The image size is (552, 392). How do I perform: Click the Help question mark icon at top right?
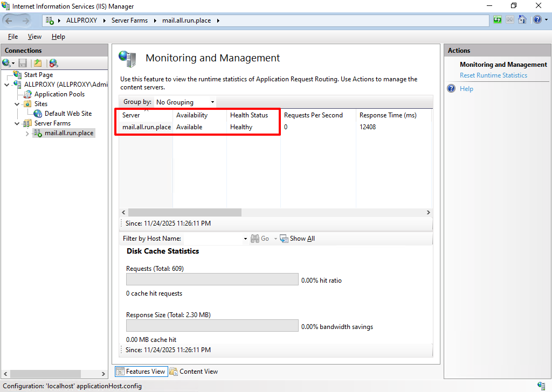coord(537,20)
